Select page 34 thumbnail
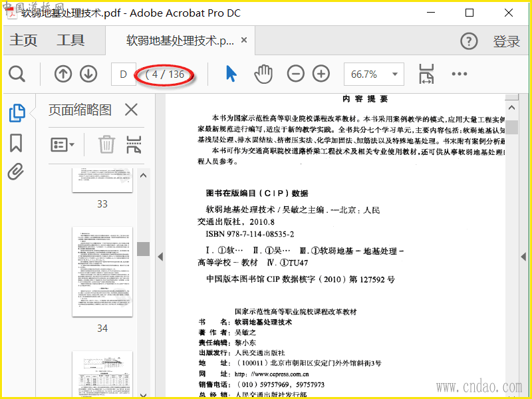Image resolution: width=532 pixels, height=399 pixels. pos(102,271)
